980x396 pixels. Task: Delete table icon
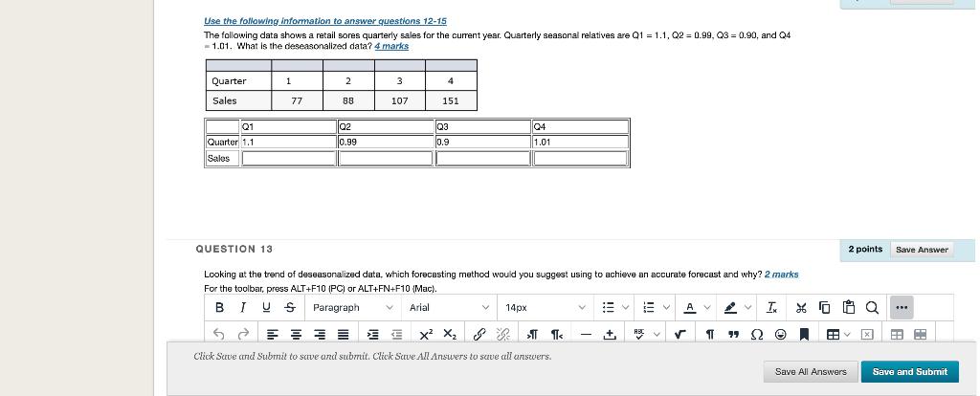point(866,334)
